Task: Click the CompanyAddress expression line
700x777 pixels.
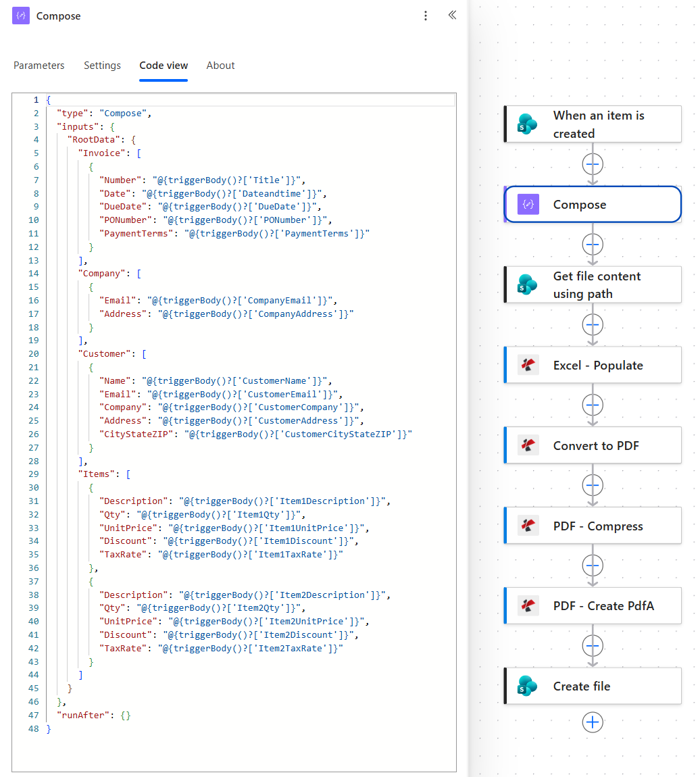Action: click(x=226, y=314)
